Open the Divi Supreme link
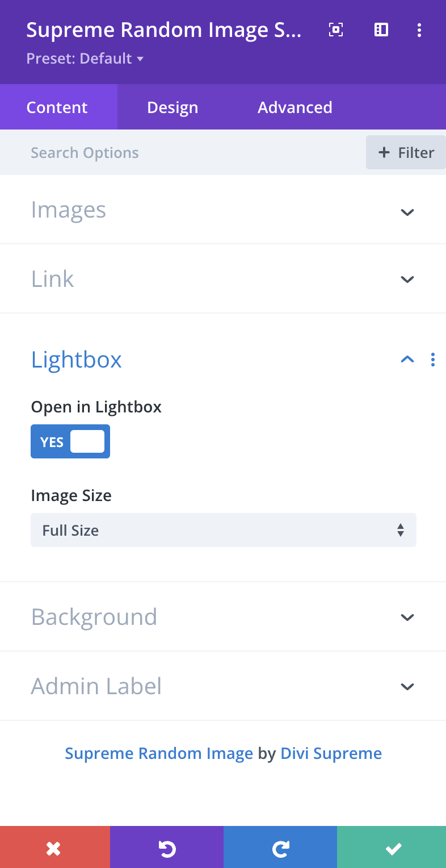446x868 pixels. (x=331, y=753)
